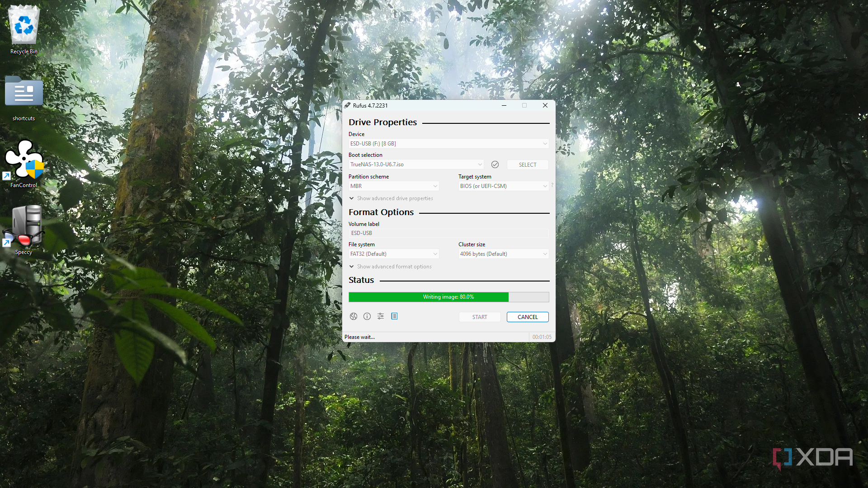Image resolution: width=868 pixels, height=488 pixels.
Task: Expand Show advanced drive properties
Action: click(x=391, y=198)
